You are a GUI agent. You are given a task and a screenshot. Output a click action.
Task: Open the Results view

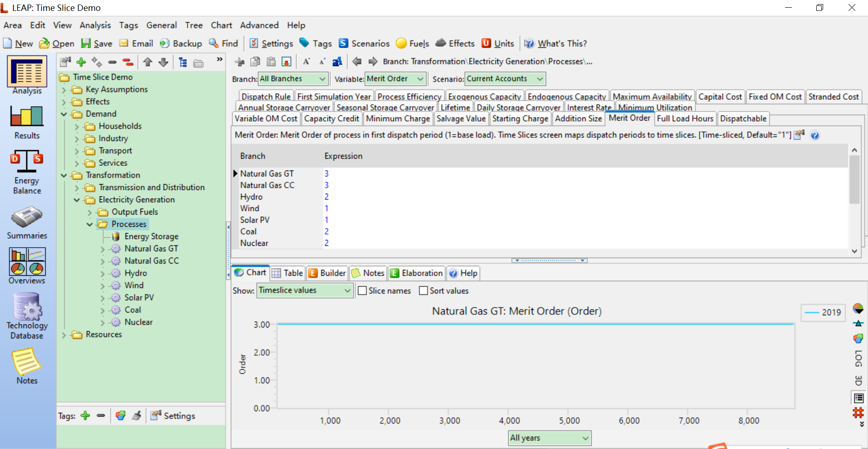click(x=27, y=122)
